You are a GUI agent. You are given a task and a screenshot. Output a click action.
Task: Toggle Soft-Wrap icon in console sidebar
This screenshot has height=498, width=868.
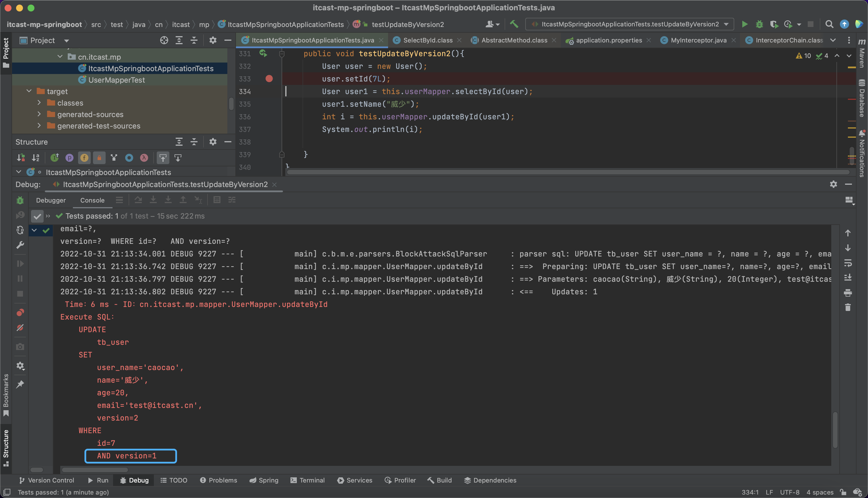(847, 263)
